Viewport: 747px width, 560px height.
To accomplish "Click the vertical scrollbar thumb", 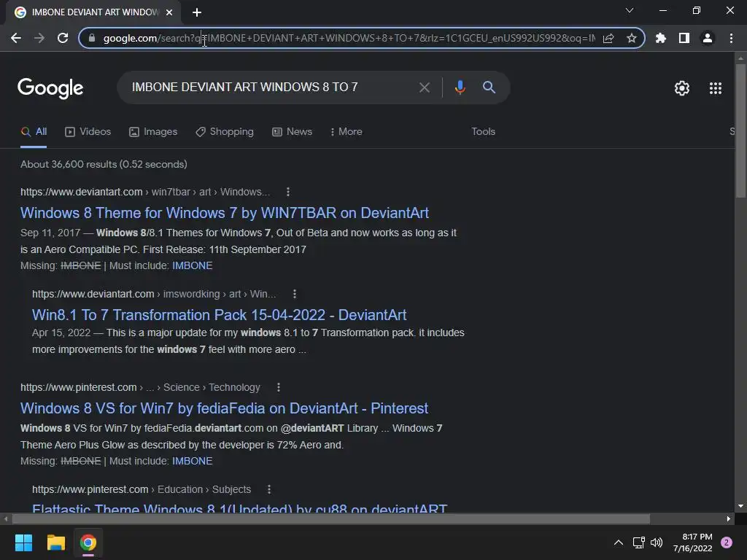I will [740, 131].
